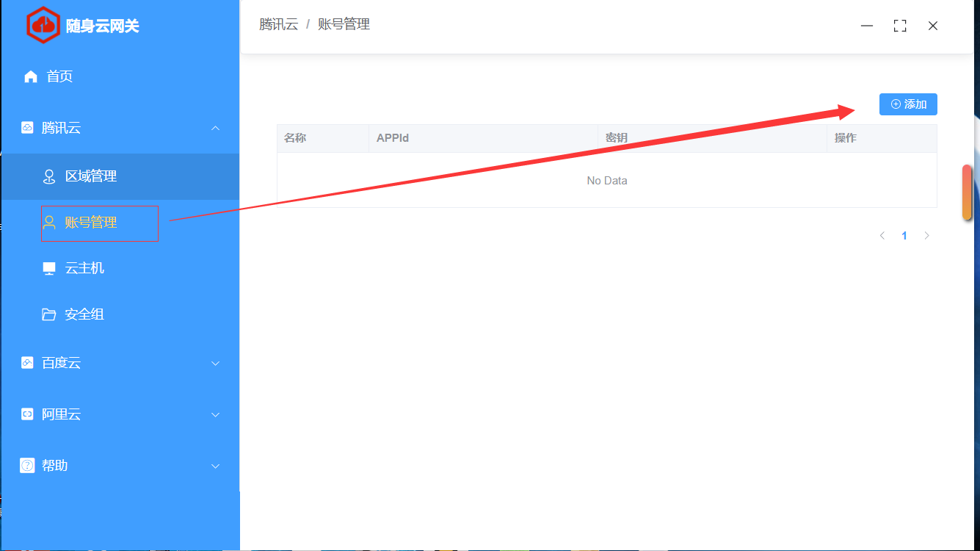The height and width of the screenshot is (551, 980).
Task: Click the 百度云 menu label
Action: point(61,363)
